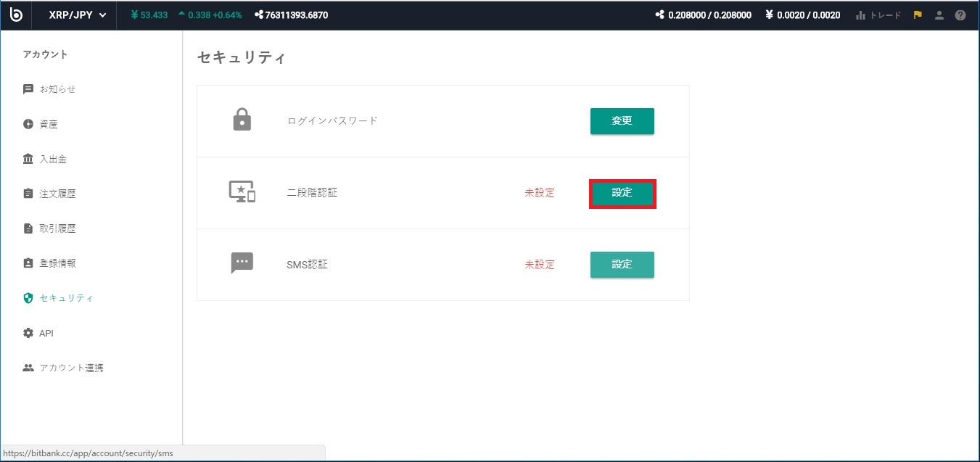The height and width of the screenshot is (462, 980).
Task: Click the 入出金 (deposit/withdrawal) bank icon
Action: [27, 158]
